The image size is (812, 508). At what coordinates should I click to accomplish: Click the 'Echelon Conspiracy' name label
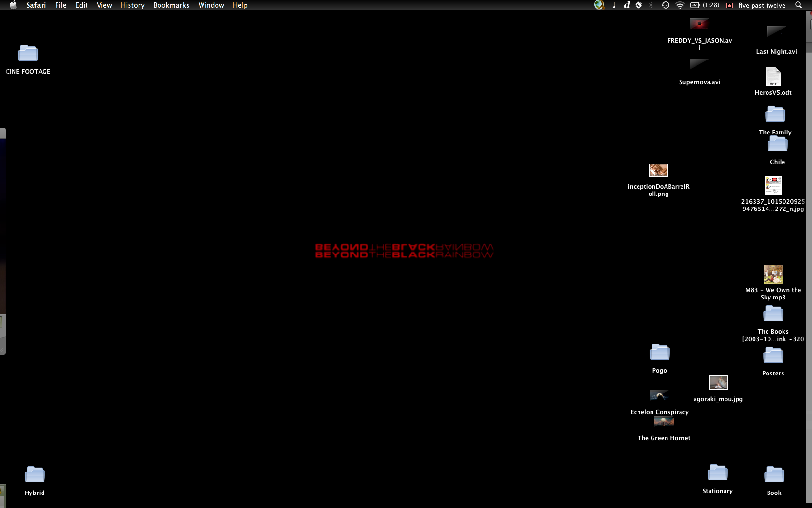[x=659, y=412]
